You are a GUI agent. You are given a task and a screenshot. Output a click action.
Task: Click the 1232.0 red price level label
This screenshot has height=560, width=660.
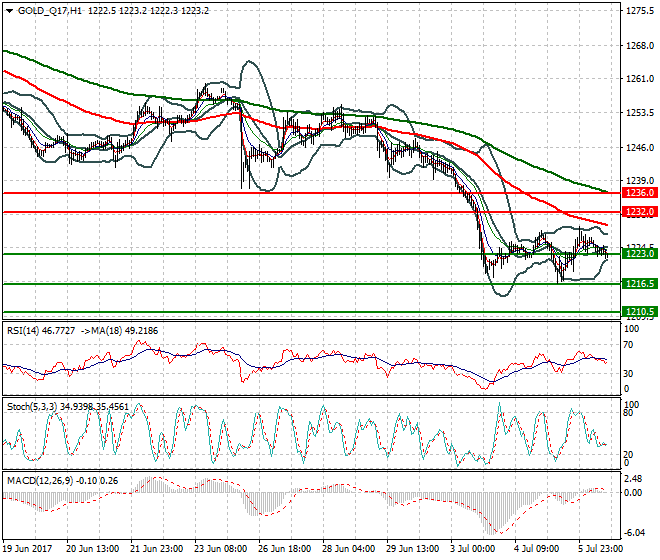pyautogui.click(x=639, y=212)
